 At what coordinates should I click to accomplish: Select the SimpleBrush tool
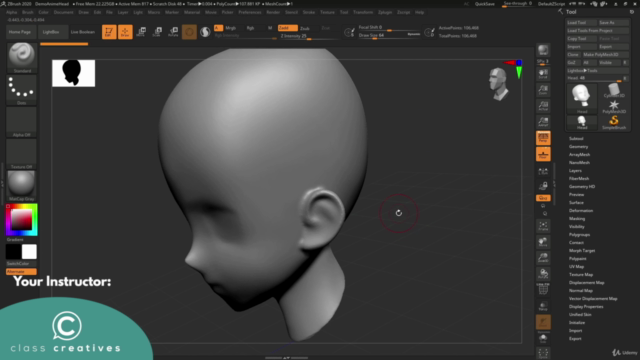coord(613,122)
